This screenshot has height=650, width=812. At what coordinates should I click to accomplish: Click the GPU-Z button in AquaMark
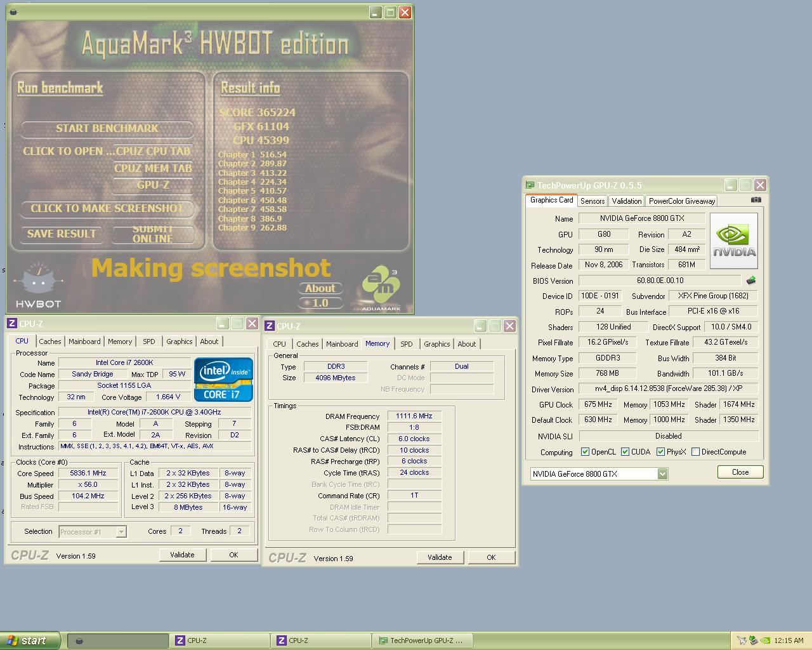point(153,185)
